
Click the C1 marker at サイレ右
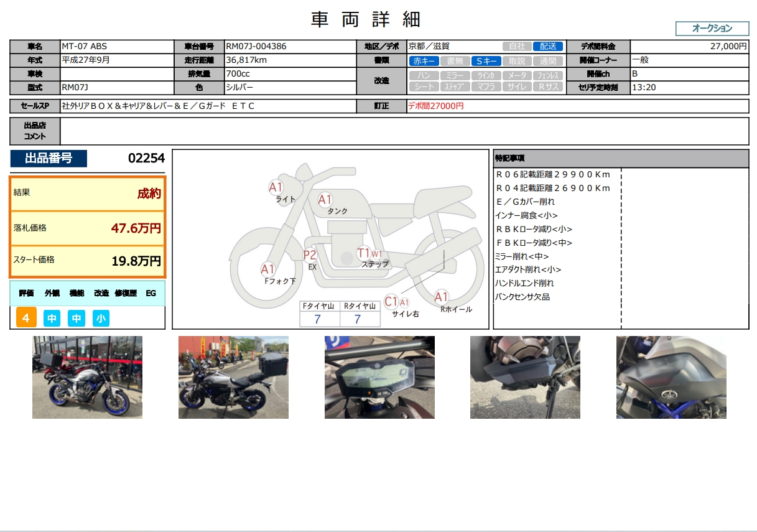tap(391, 302)
